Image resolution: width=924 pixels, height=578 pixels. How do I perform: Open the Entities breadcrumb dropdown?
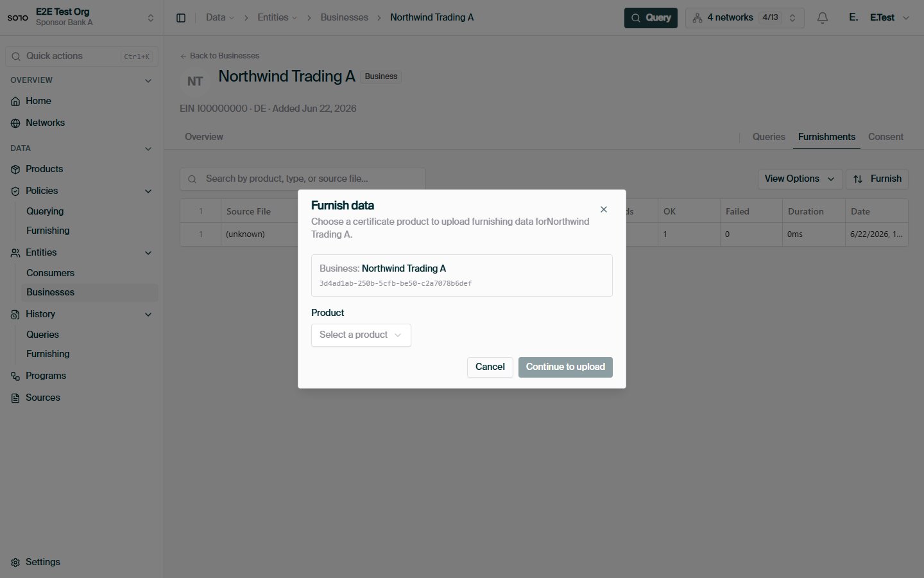point(277,18)
